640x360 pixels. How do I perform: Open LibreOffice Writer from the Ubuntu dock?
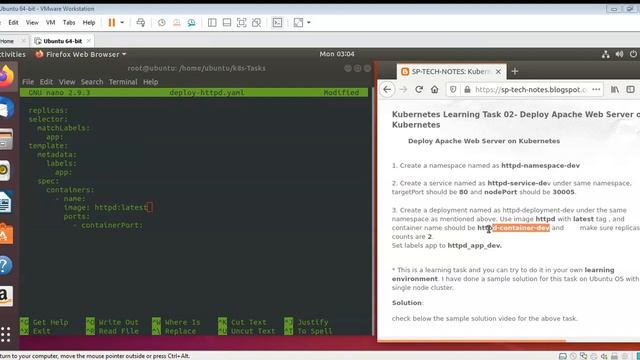(x=5, y=202)
